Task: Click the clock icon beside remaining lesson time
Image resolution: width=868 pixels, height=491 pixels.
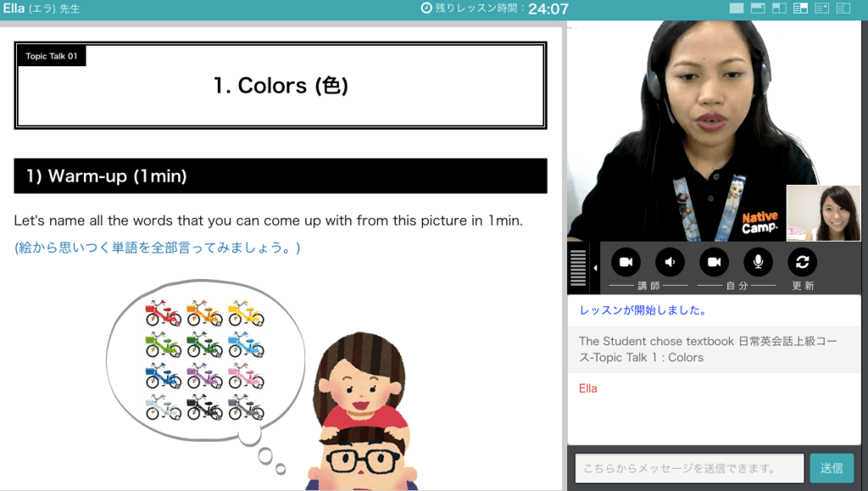Action: tap(426, 8)
